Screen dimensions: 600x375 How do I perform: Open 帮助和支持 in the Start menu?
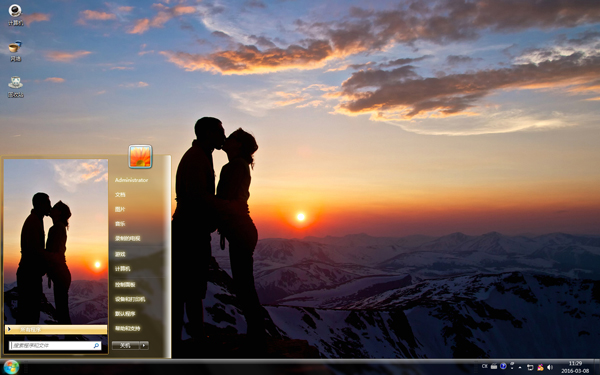click(x=127, y=328)
